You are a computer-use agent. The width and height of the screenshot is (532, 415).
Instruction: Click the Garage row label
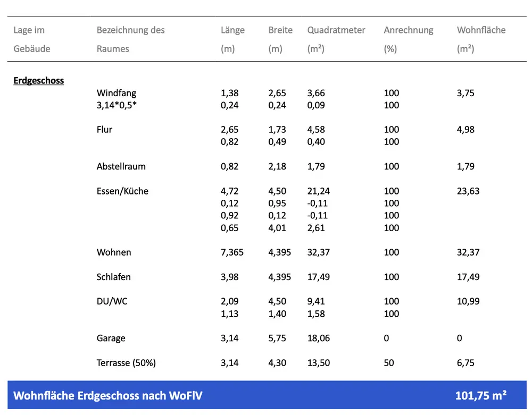click(x=111, y=338)
